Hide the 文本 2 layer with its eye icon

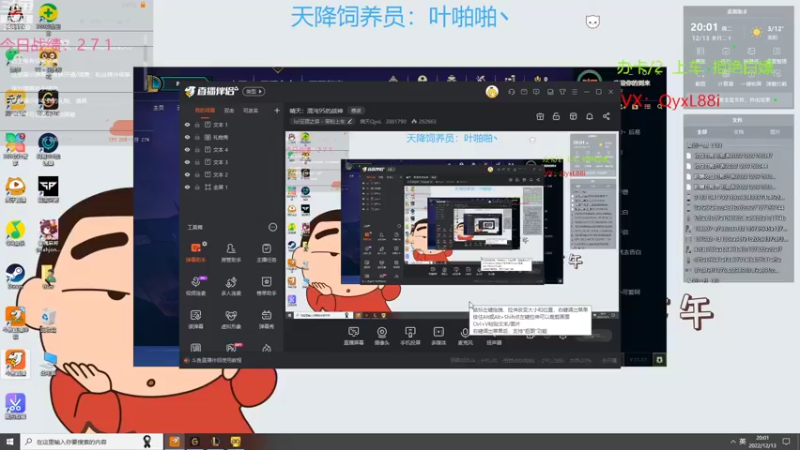click(187, 175)
